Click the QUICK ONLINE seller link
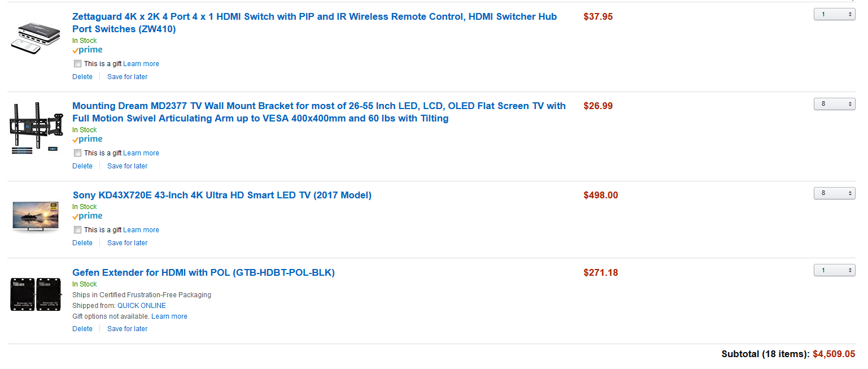This screenshot has height=369, width=868. 142,306
